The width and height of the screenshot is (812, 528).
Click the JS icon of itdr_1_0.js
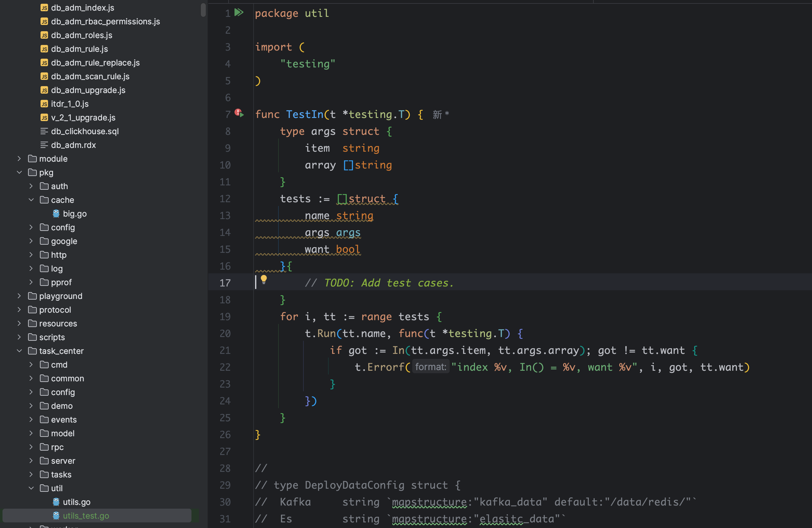[44, 104]
